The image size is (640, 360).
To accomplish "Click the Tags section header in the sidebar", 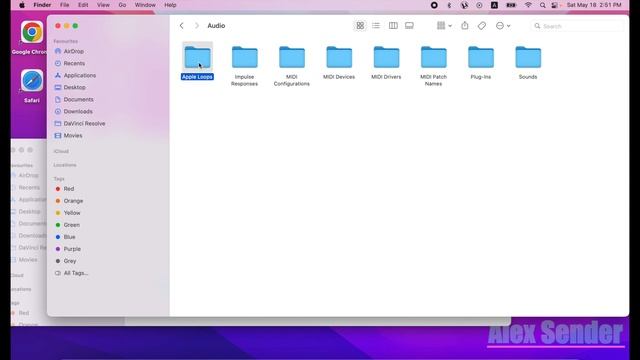I will [59, 179].
